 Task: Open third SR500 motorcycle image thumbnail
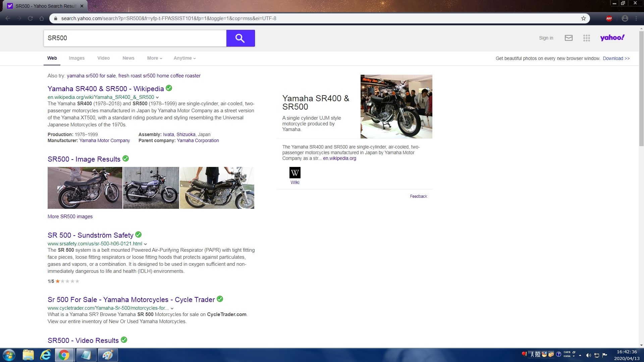click(x=217, y=188)
